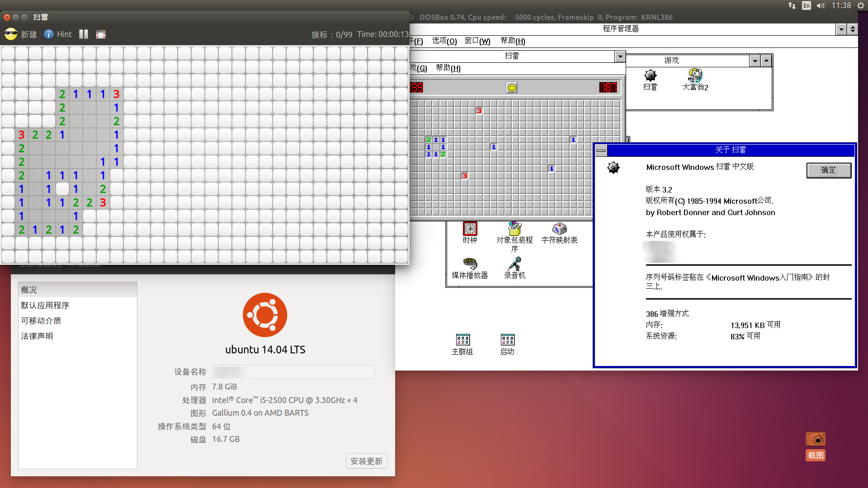Toggle fullscreen mode in GNOME Mines toolbar

click(x=101, y=34)
